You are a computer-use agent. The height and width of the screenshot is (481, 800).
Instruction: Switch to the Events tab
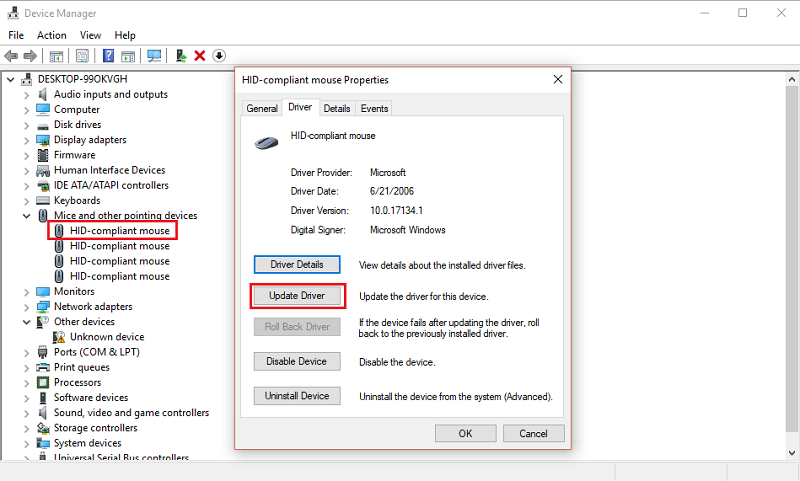click(374, 108)
